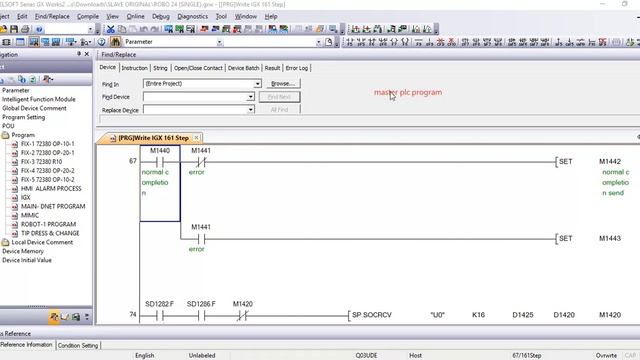The height and width of the screenshot is (360, 640).
Task: Open the Navigation bottom overflow arrow
Action: 87,317
